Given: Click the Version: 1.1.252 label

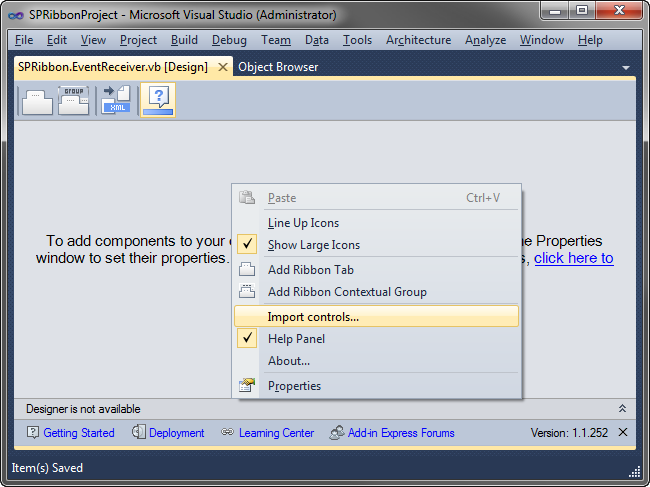Looking at the screenshot, I should pos(569,433).
